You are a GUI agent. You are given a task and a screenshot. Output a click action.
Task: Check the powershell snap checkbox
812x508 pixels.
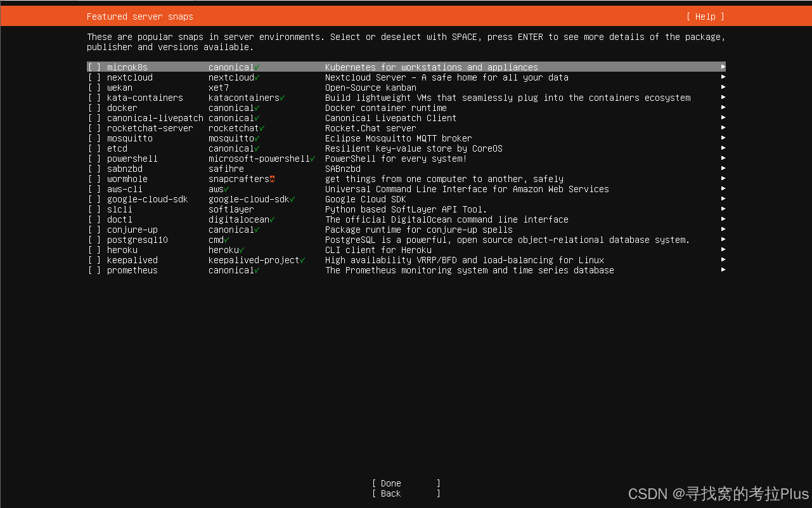pyautogui.click(x=94, y=159)
